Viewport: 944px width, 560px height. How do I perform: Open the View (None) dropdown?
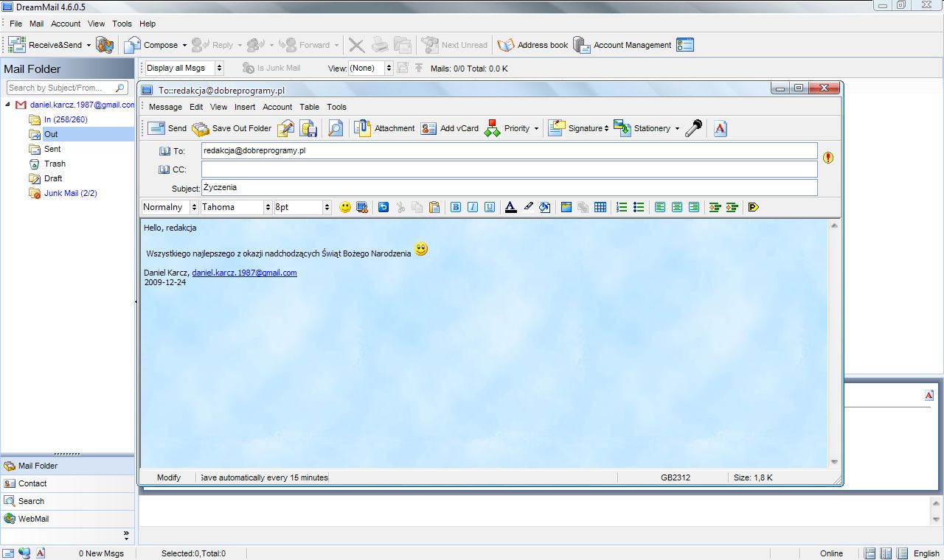pyautogui.click(x=390, y=68)
